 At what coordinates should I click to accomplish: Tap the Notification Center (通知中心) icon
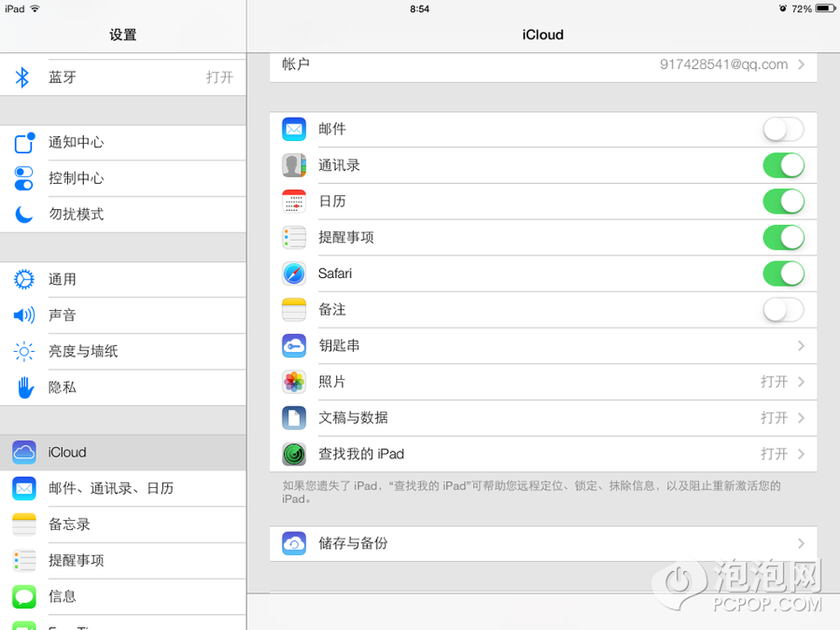24,143
